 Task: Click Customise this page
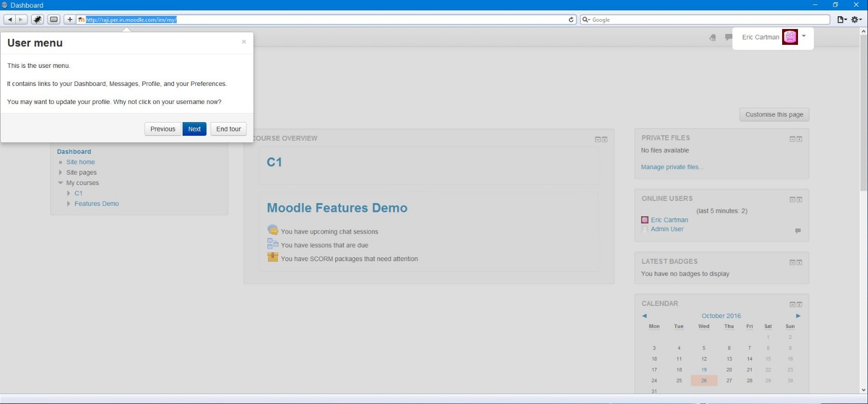[774, 114]
